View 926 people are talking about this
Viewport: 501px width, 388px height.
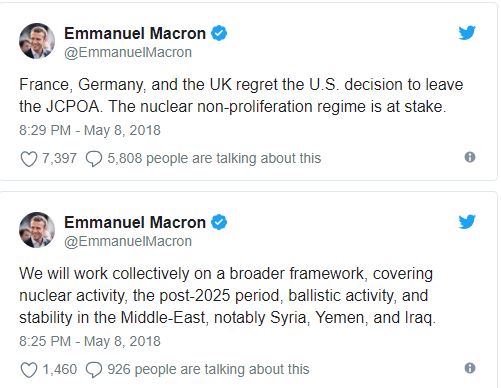[x=208, y=369]
